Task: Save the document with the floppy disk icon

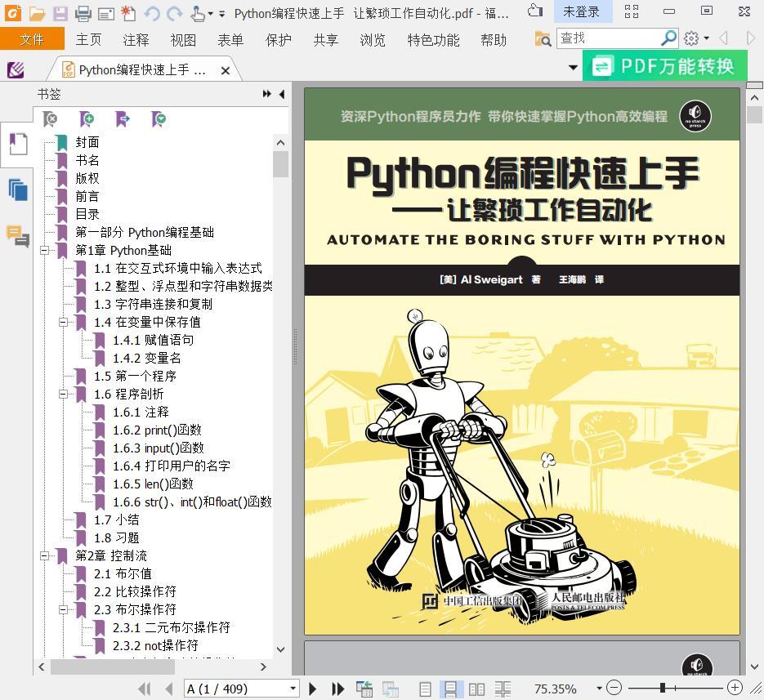Action: [60, 13]
